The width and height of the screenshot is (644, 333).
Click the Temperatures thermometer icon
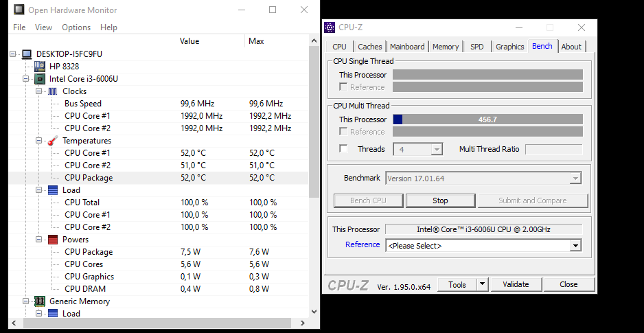(52, 141)
